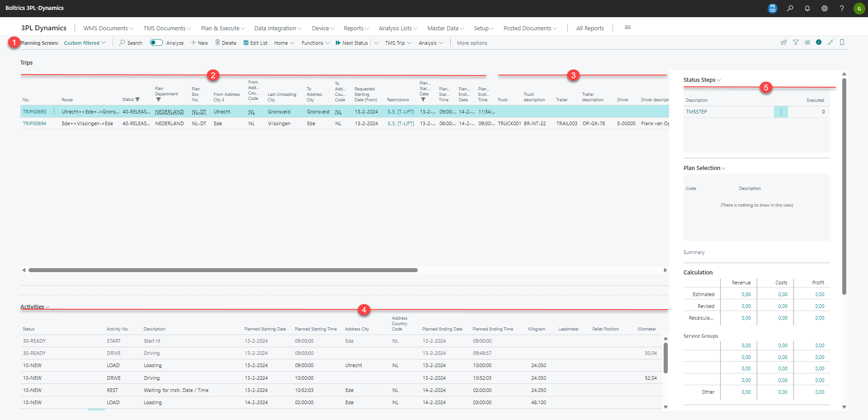868x420 pixels.
Task: Select truck TRUCK001 cell
Action: coord(509,123)
